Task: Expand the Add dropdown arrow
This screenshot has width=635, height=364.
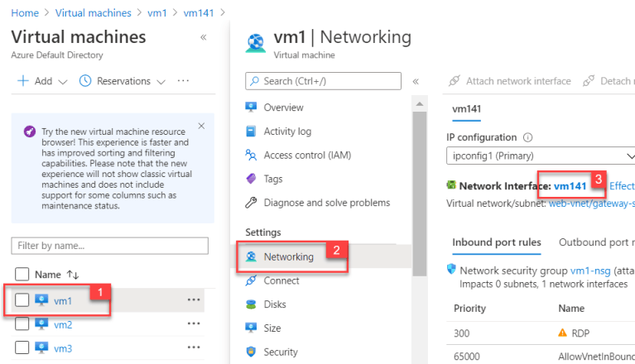Action: (62, 82)
